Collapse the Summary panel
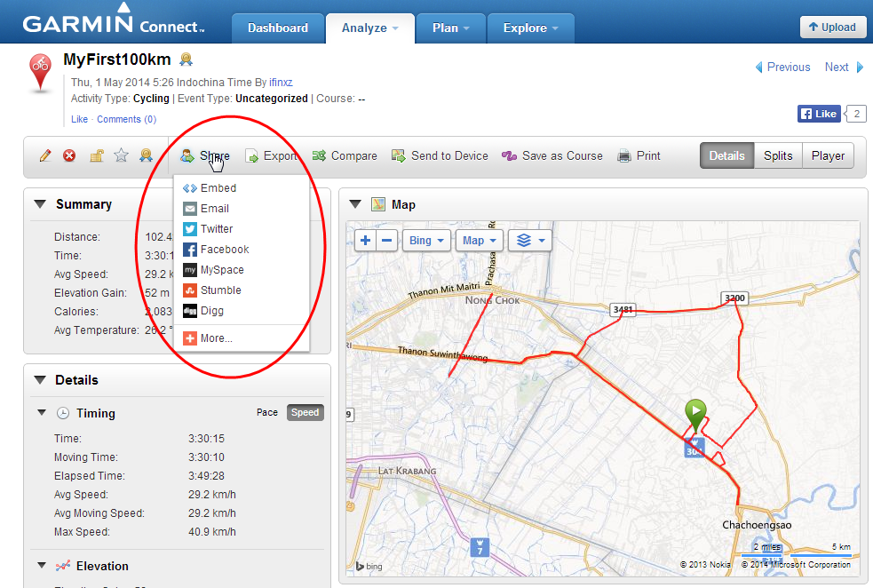 pos(40,204)
